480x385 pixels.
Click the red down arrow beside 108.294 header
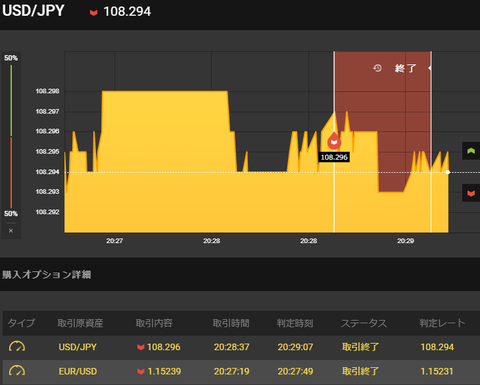(94, 13)
